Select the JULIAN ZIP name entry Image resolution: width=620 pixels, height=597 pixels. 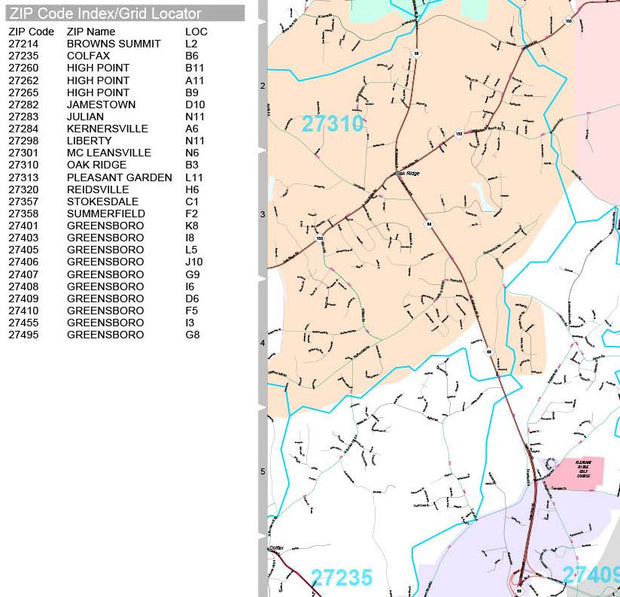[x=85, y=117]
